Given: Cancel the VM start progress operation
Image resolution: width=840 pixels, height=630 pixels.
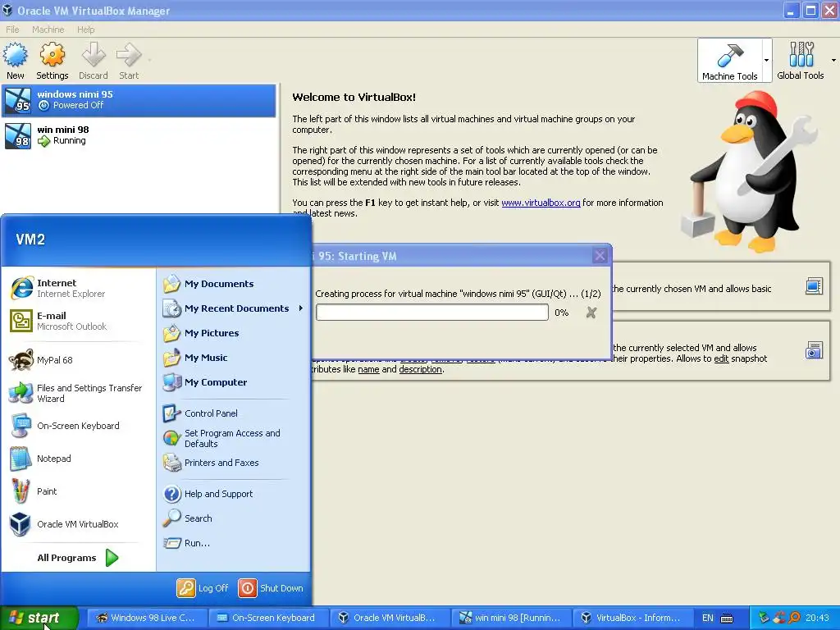Looking at the screenshot, I should click(591, 313).
